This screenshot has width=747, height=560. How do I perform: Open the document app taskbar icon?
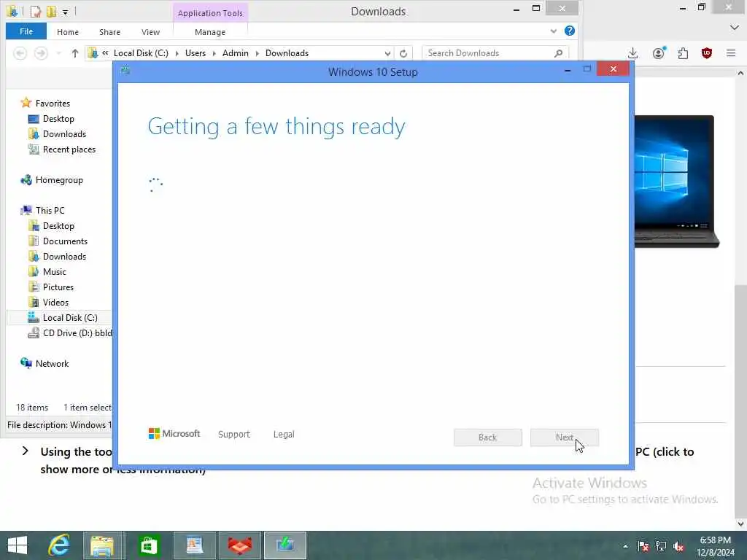pos(194,545)
